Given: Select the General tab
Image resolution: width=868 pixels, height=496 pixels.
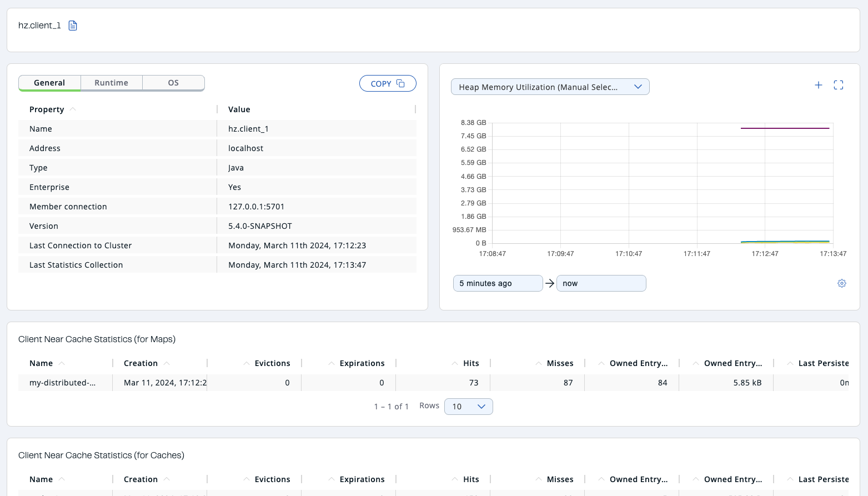Looking at the screenshot, I should click(x=49, y=82).
